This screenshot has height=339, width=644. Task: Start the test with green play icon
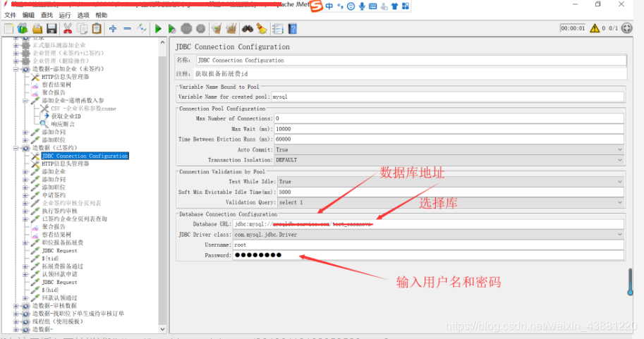click(158, 28)
